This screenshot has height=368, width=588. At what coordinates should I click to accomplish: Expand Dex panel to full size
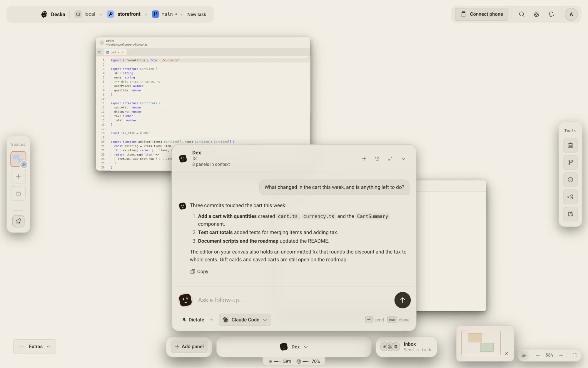[390, 159]
